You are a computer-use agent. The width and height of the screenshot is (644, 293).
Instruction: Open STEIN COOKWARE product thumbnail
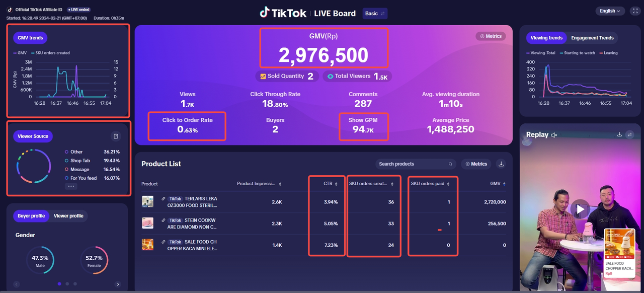point(147,223)
